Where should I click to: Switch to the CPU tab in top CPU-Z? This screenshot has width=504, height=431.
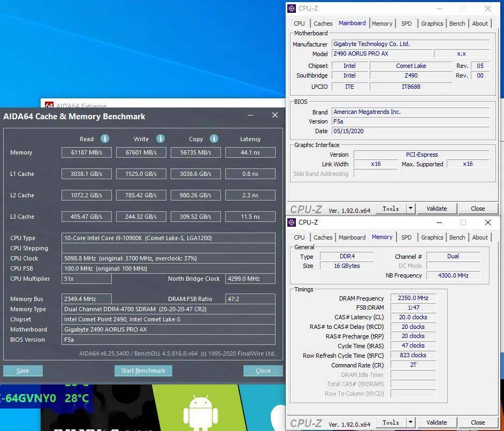[299, 24]
